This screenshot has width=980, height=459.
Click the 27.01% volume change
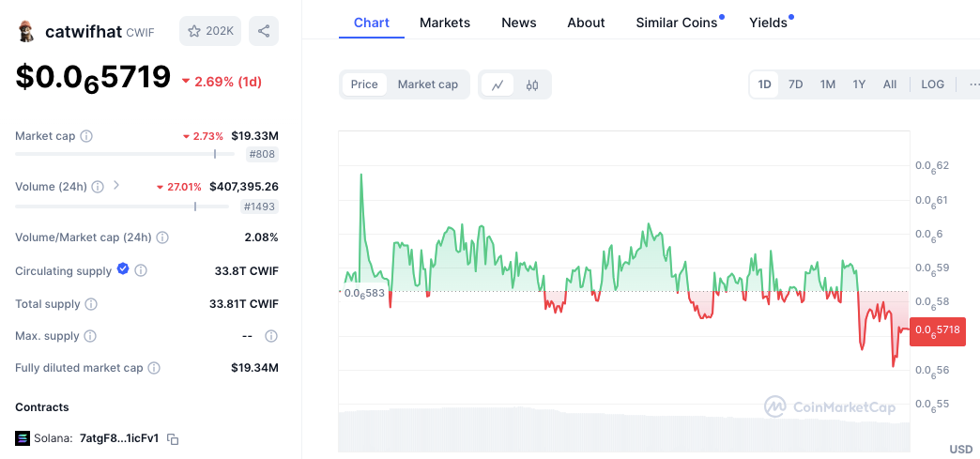178,187
